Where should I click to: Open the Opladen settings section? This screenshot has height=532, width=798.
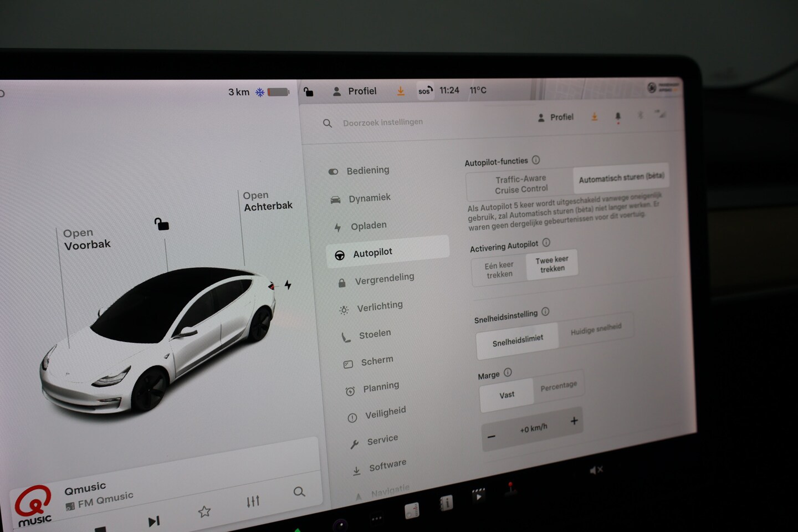[368, 226]
